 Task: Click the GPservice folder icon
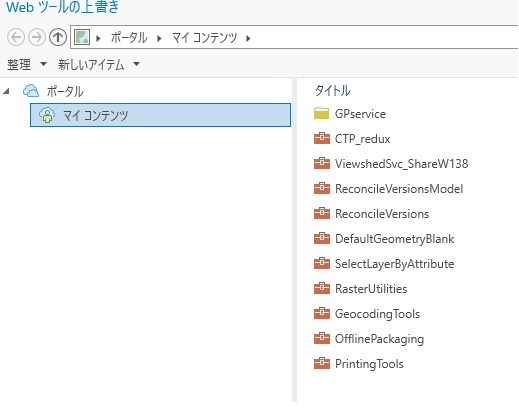[322, 113]
